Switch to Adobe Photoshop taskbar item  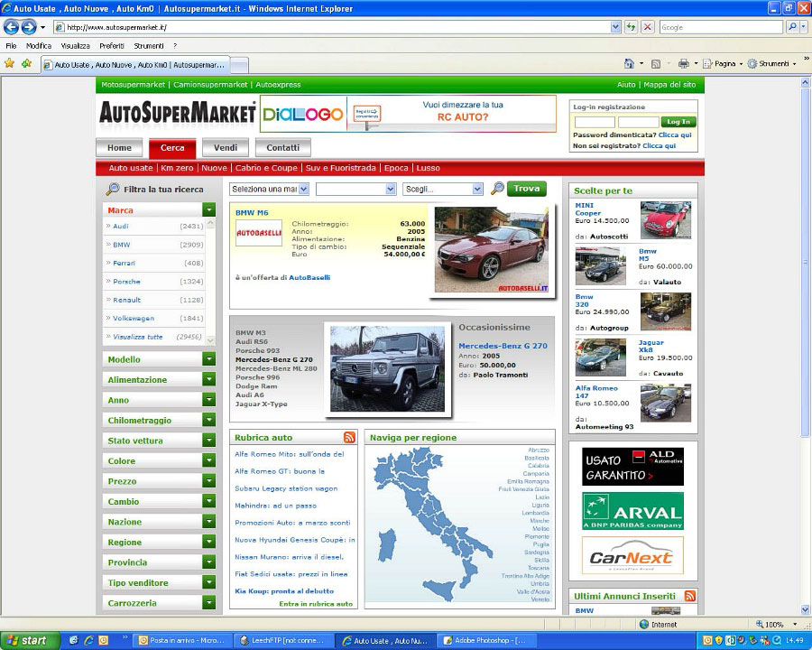coord(485,641)
